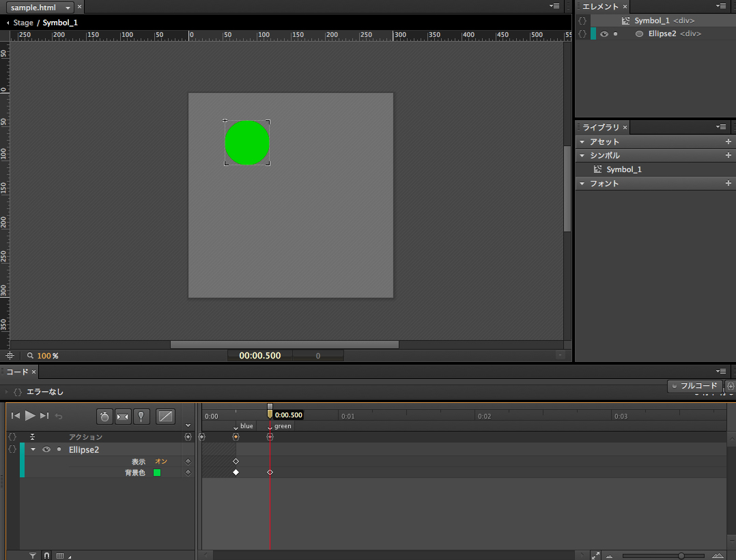Open Ellipse2 actions braces in timeline
Image resolution: width=736 pixels, height=560 pixels.
[x=13, y=449]
